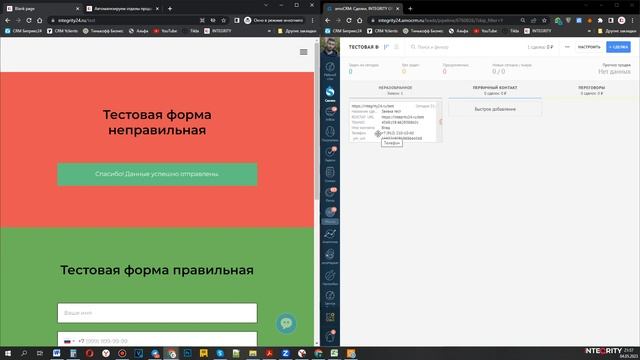Click the success message banner in red form
The image size is (640, 360).
click(157, 174)
